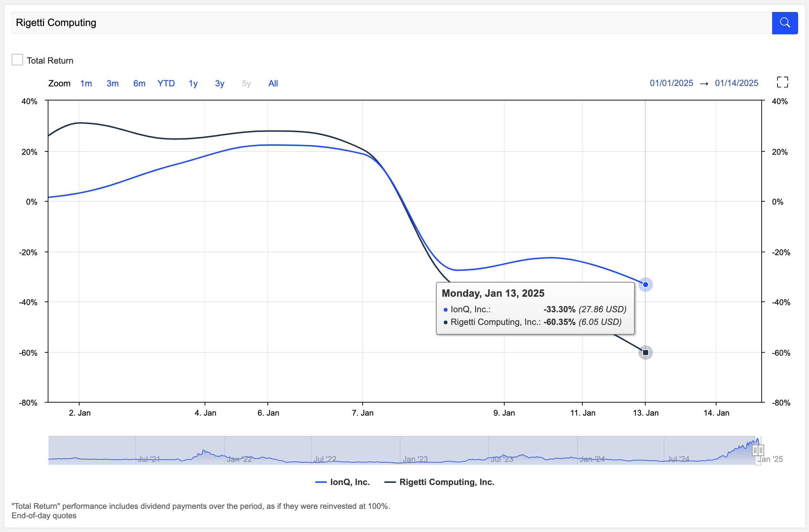Set zoom range to 6m
Image resolution: width=809 pixels, height=532 pixels.
point(140,83)
